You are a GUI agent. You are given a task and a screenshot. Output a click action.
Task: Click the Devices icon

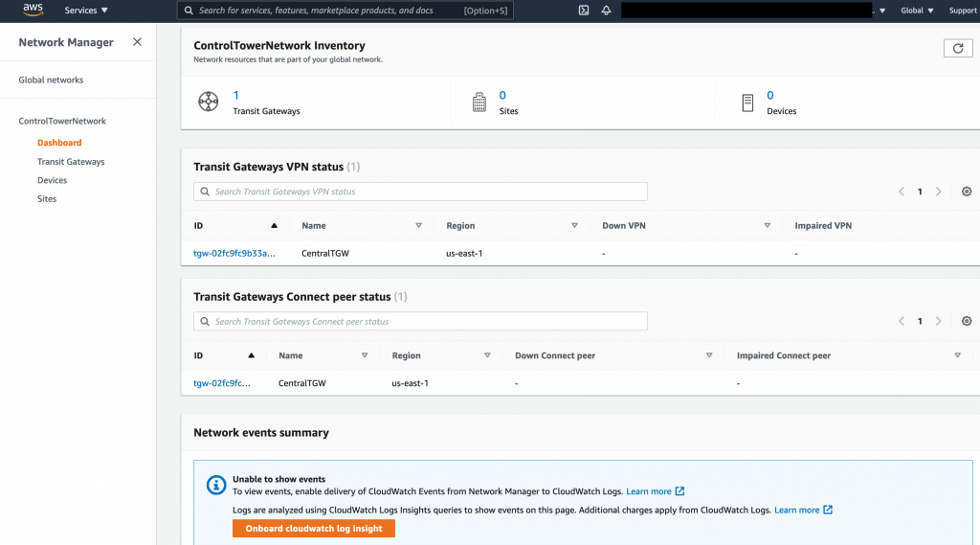point(747,102)
